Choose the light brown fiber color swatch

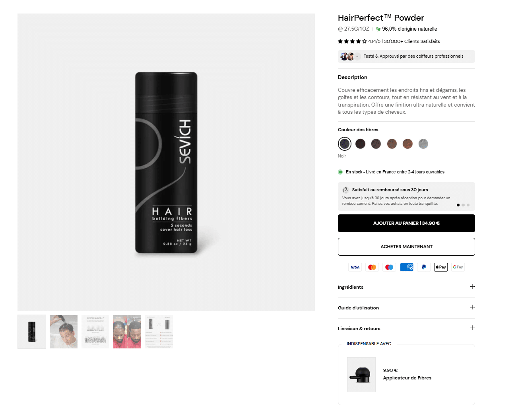click(408, 144)
